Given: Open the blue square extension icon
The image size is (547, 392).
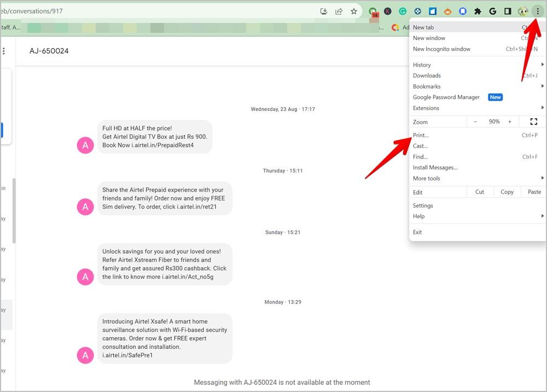Looking at the screenshot, I should (433, 11).
